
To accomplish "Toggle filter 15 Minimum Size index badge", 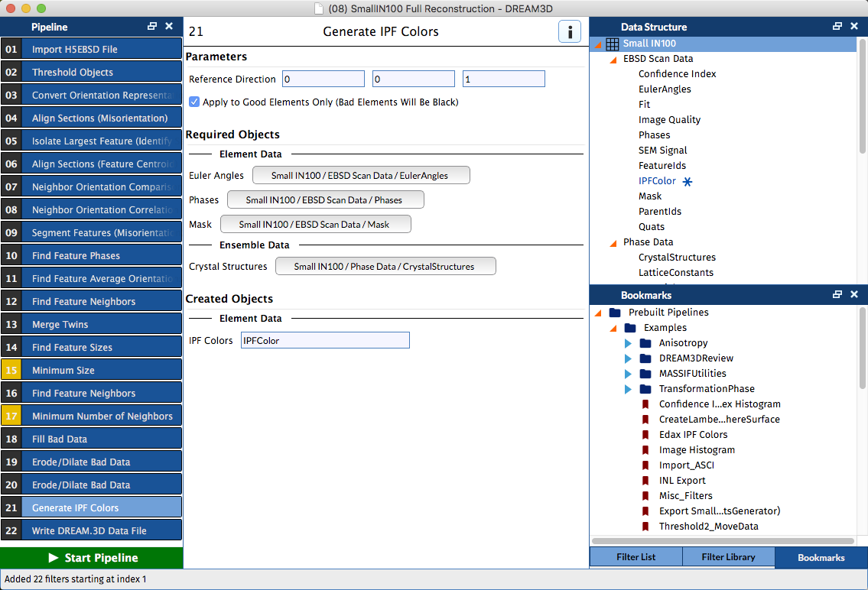I will tap(11, 370).
